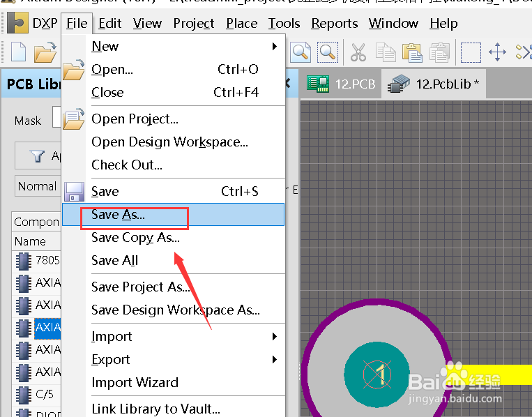532x417 pixels.
Task: Click the Name column header
Action: coord(36,241)
